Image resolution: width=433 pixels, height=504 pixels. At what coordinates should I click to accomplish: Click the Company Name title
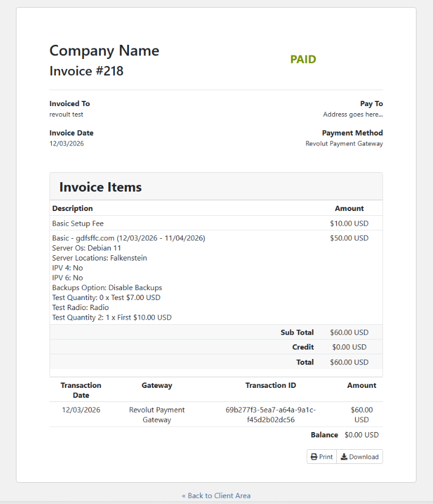coord(104,51)
